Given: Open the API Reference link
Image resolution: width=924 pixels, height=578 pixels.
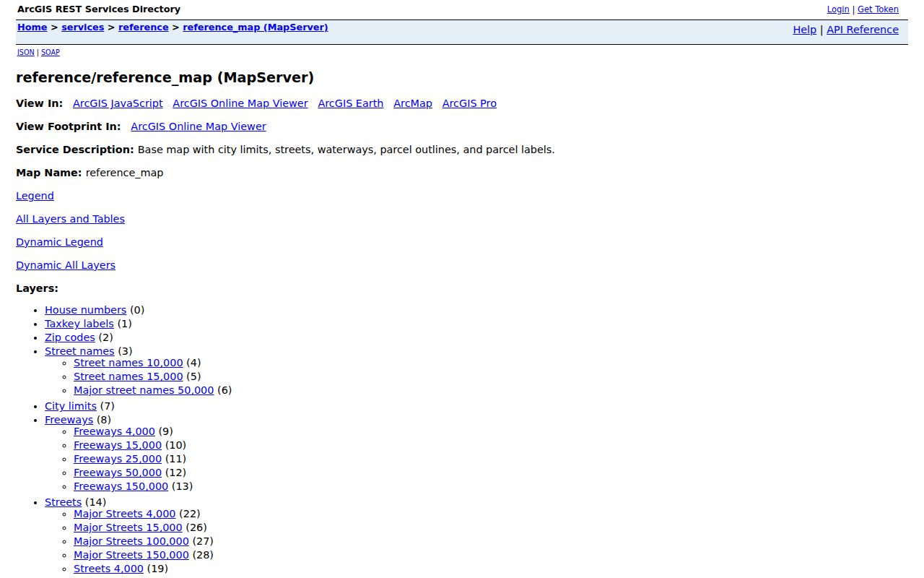Looking at the screenshot, I should click(863, 30).
